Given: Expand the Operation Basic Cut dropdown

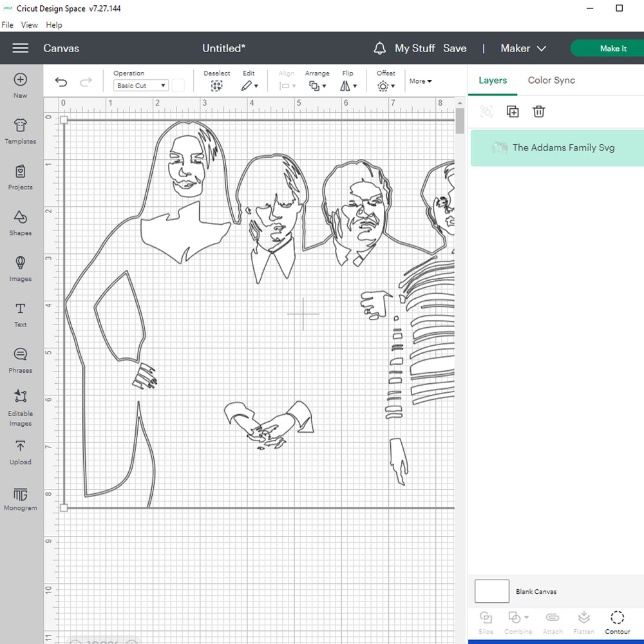Looking at the screenshot, I should (x=141, y=86).
